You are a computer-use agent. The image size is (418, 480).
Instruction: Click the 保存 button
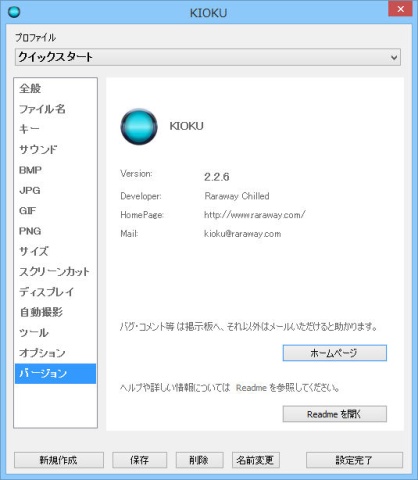point(139,460)
